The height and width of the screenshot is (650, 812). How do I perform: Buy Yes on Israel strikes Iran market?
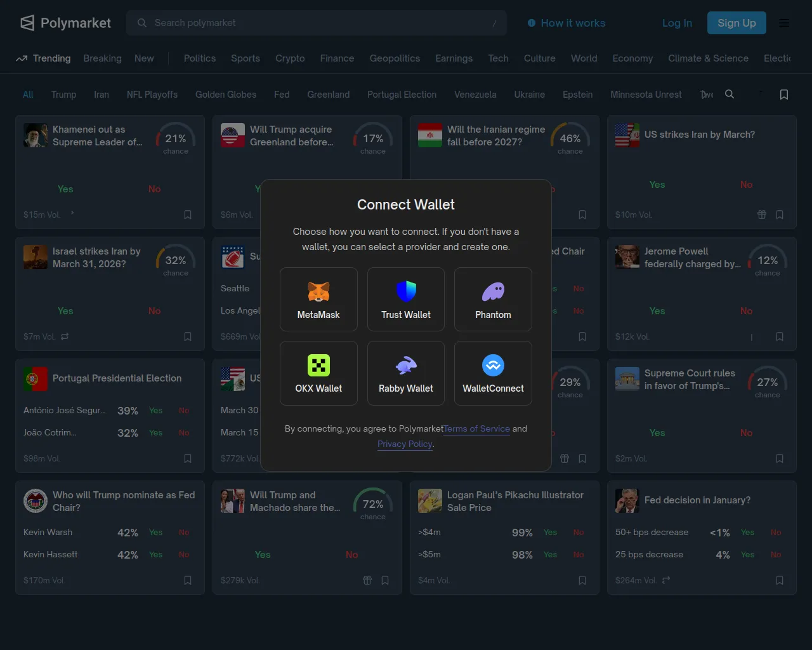click(x=65, y=311)
